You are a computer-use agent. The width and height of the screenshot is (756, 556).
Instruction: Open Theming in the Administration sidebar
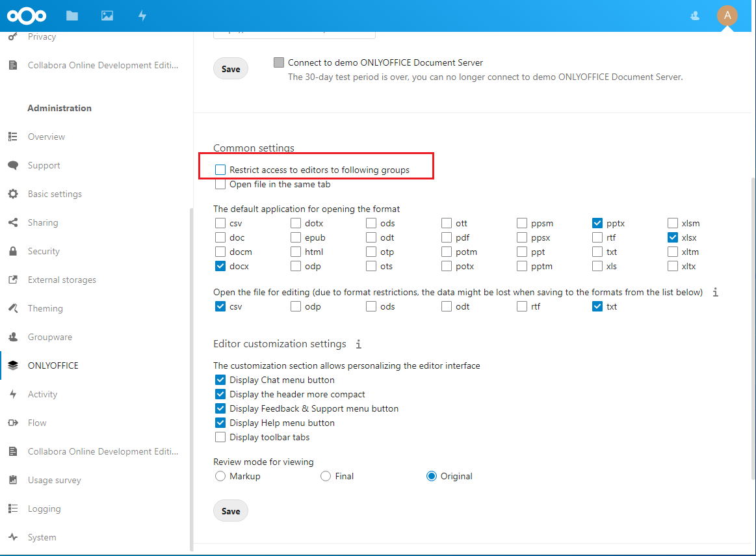45,308
